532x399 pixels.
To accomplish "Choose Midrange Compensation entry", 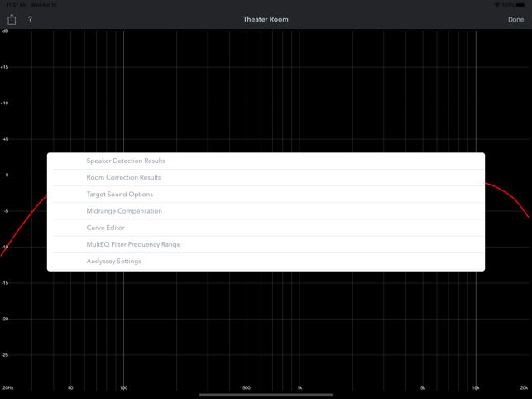I will click(x=266, y=211).
